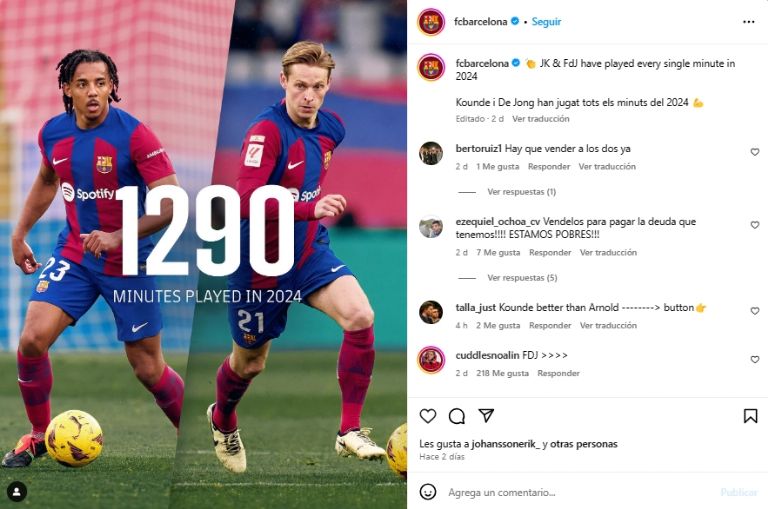Save the post with the bookmark icon
The width and height of the screenshot is (768, 509).
750,416
